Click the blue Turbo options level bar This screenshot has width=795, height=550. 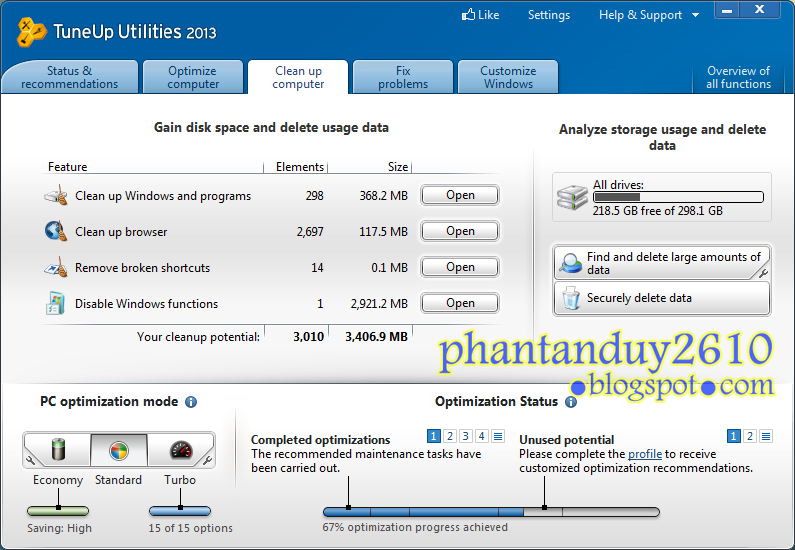pos(180,511)
